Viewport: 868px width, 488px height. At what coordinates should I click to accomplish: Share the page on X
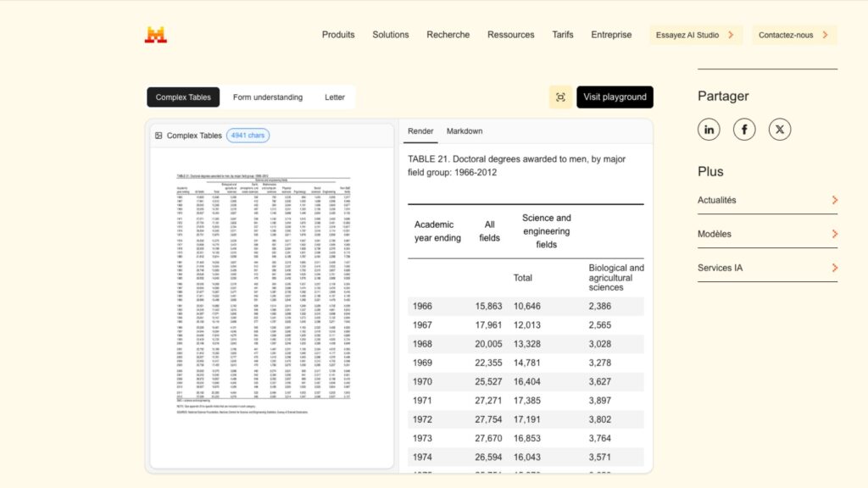[x=779, y=129]
